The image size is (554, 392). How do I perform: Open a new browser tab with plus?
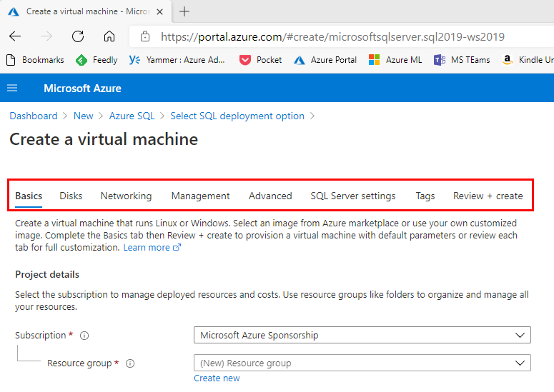(x=184, y=11)
